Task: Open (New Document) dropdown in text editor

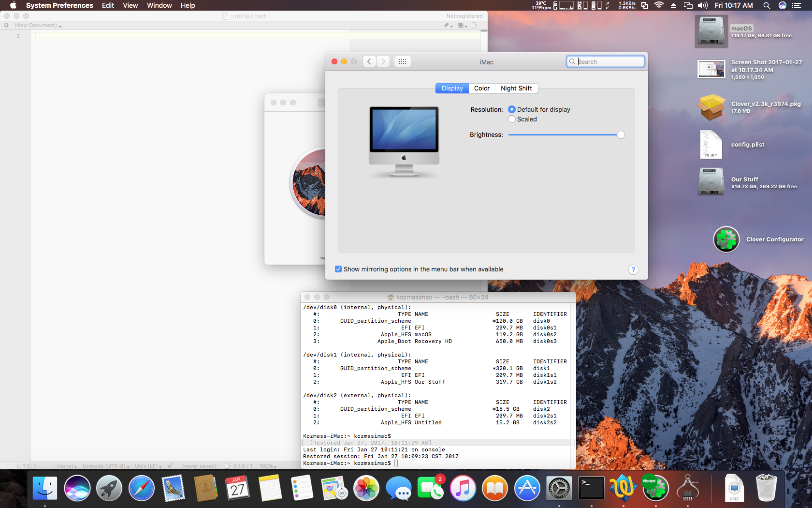Action: pos(38,25)
